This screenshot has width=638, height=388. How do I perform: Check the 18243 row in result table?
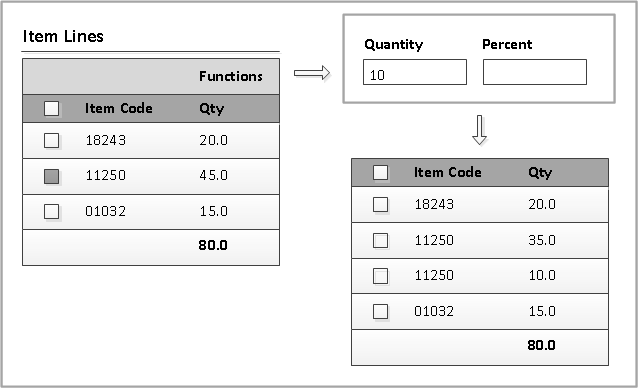click(380, 205)
